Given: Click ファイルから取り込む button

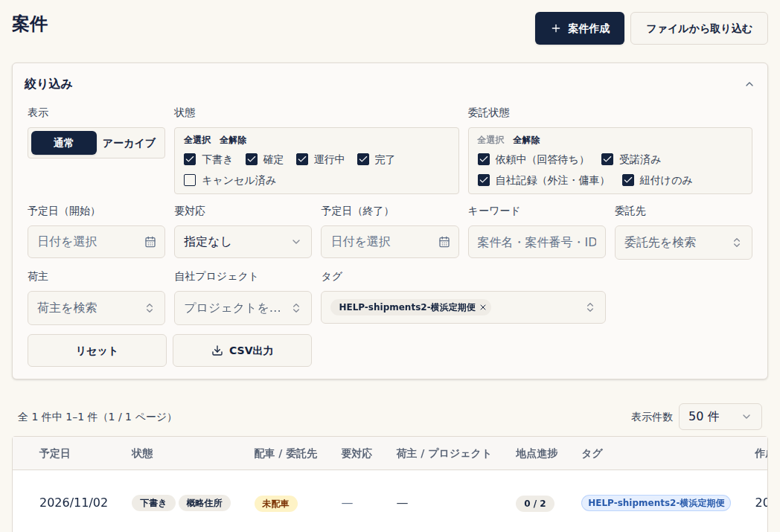Looking at the screenshot, I should tap(699, 28).
